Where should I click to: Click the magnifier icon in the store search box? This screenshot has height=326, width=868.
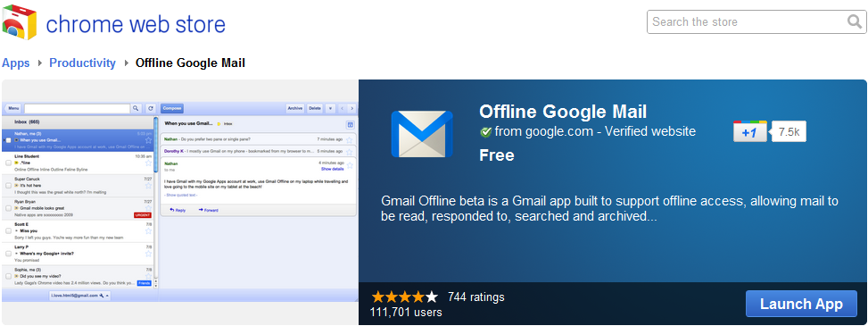pyautogui.click(x=855, y=21)
